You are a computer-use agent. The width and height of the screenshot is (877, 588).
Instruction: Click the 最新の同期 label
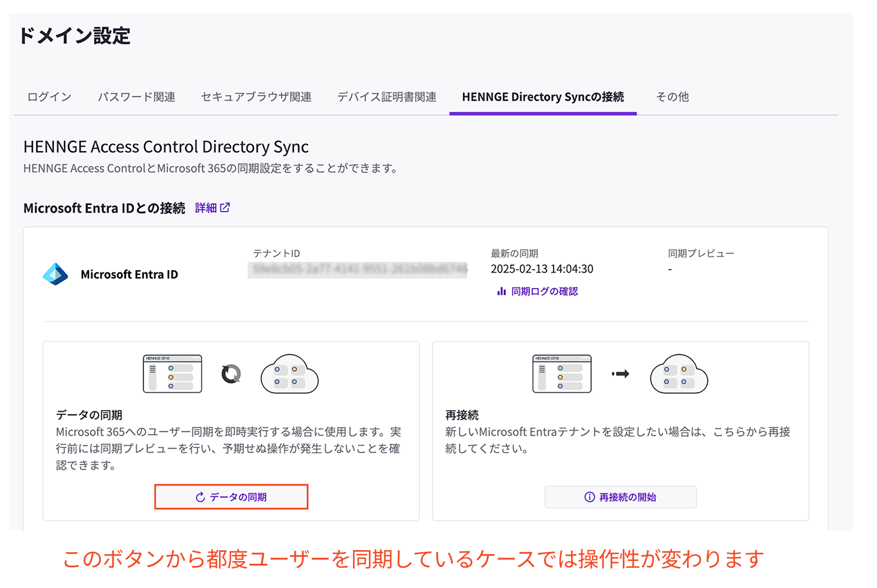pos(514,253)
